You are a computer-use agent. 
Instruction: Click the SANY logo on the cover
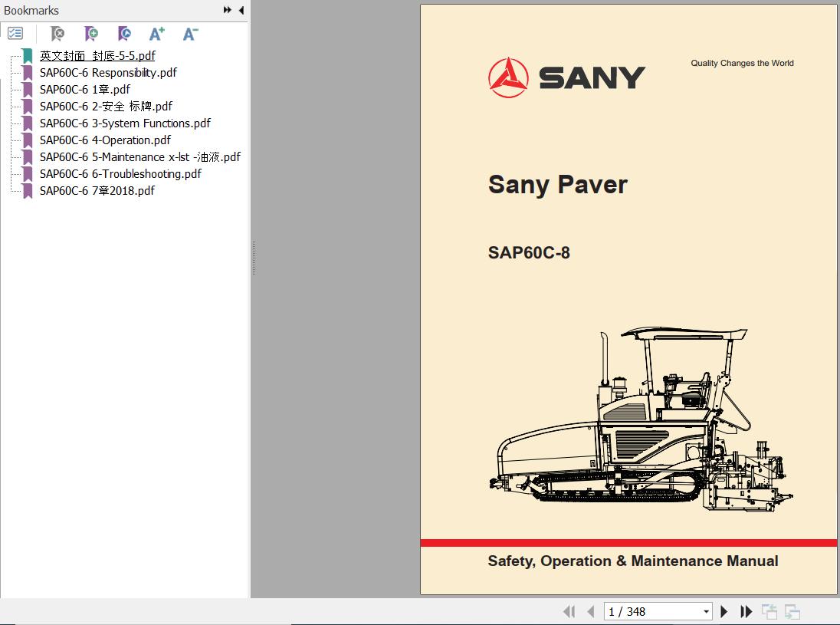point(567,77)
